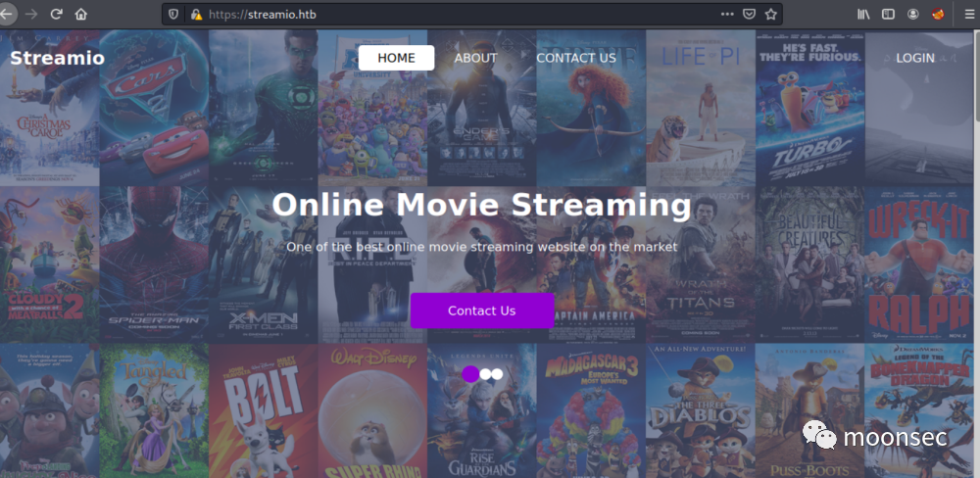Click the browser back arrow
The width and height of the screenshot is (980, 478).
[5, 14]
